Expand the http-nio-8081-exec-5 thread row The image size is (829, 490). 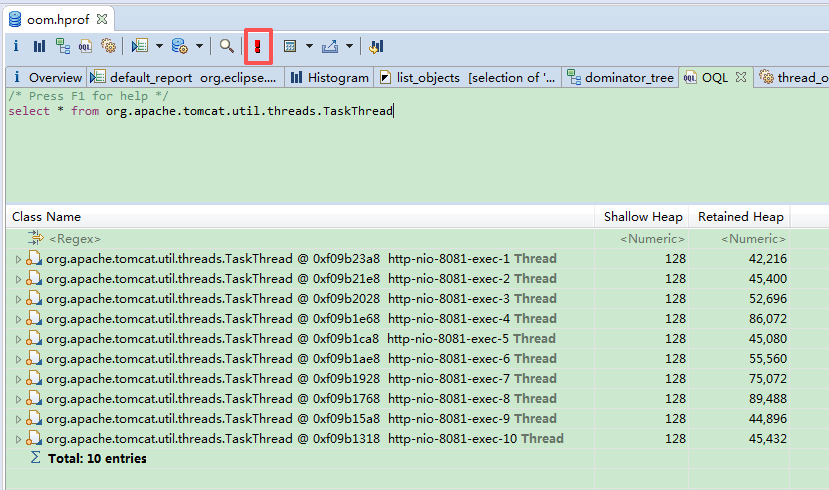18,339
